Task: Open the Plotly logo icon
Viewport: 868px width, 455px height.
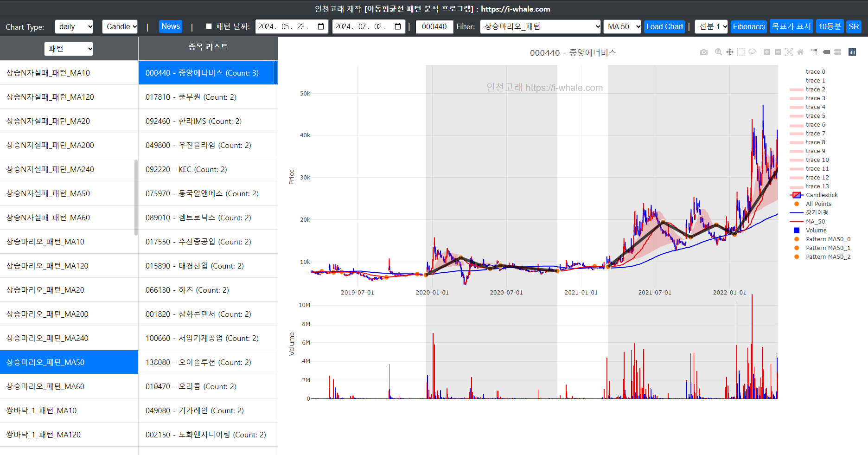Action: (x=852, y=52)
